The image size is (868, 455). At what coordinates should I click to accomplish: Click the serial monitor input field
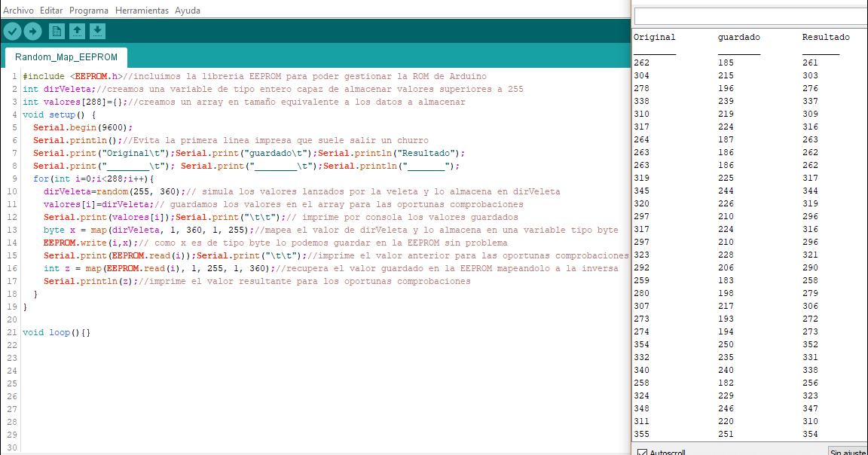pyautogui.click(x=750, y=15)
